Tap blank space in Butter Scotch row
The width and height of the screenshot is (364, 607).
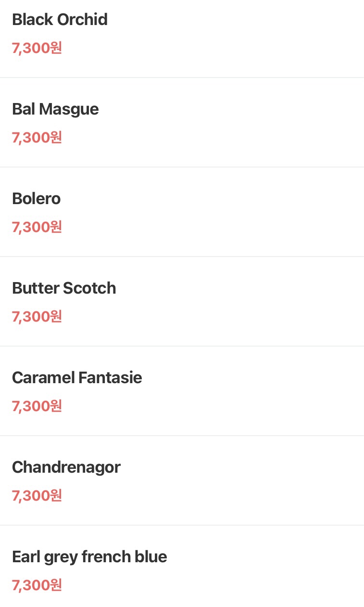pyautogui.click(x=240, y=302)
